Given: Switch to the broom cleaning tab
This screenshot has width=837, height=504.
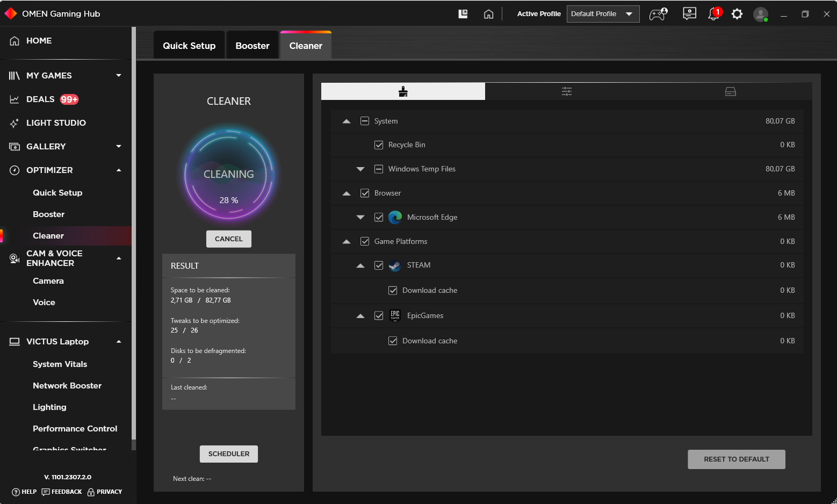Looking at the screenshot, I should pos(403,91).
